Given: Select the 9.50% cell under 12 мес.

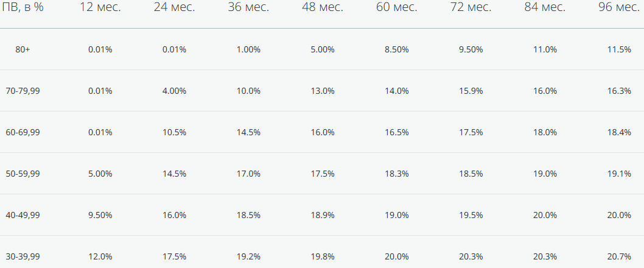Looking at the screenshot, I should [100, 215].
